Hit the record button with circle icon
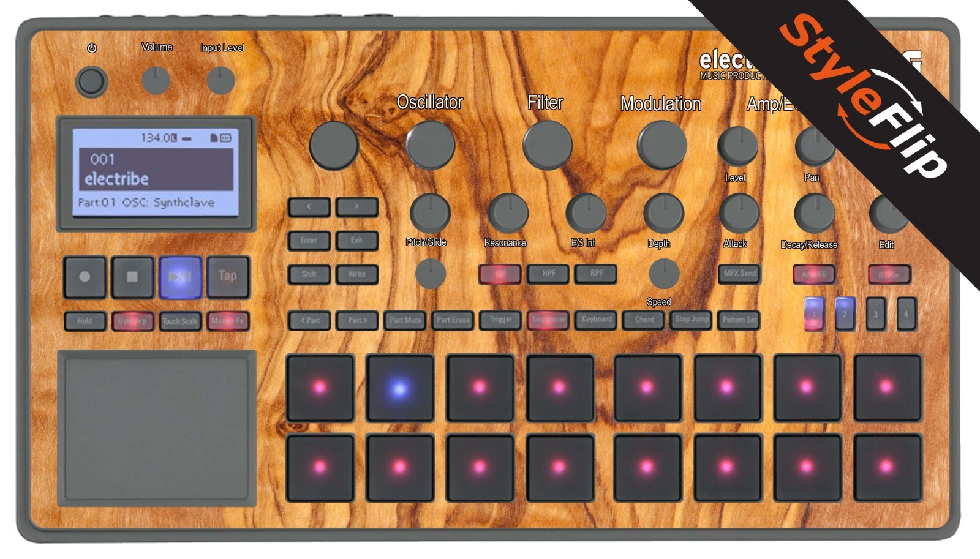 85,277
